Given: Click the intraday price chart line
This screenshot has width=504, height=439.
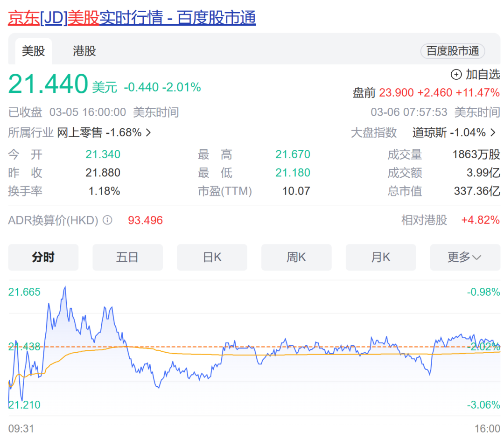Looking at the screenshot, I should pyautogui.click(x=280, y=348).
